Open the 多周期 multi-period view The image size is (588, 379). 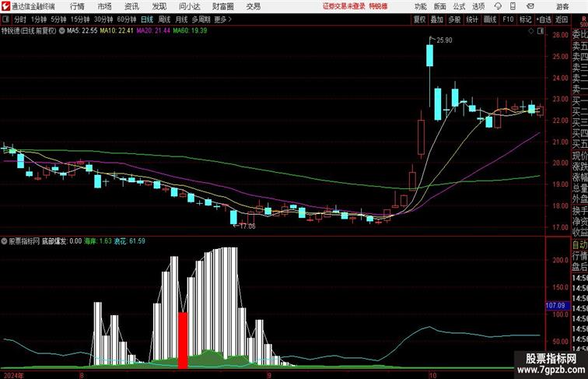pos(201,19)
